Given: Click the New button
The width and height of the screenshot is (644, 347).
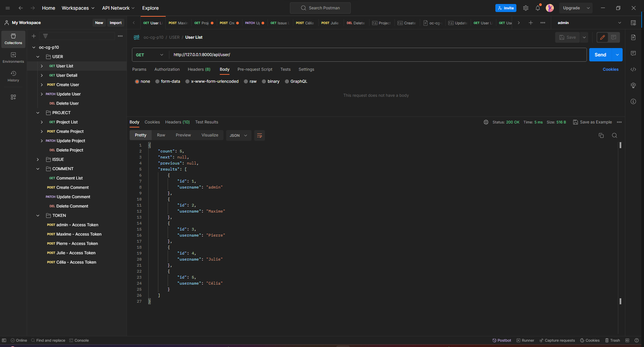Looking at the screenshot, I should (99, 23).
